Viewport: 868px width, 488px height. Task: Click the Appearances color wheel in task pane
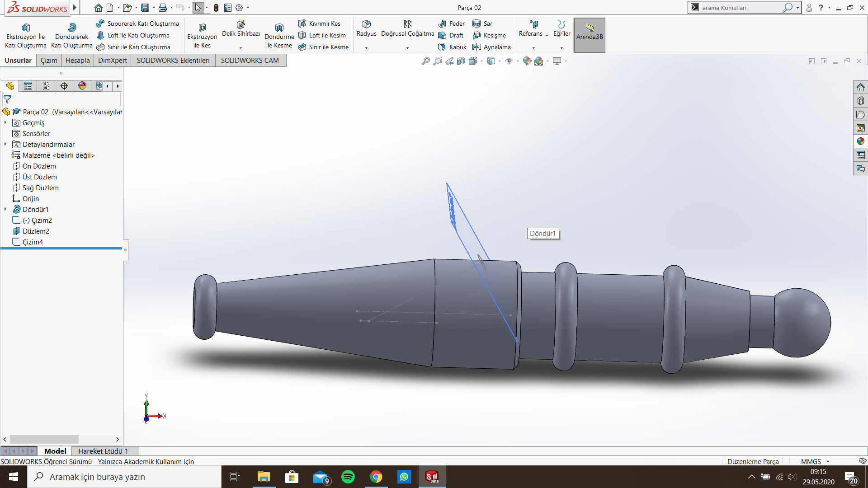(x=860, y=141)
